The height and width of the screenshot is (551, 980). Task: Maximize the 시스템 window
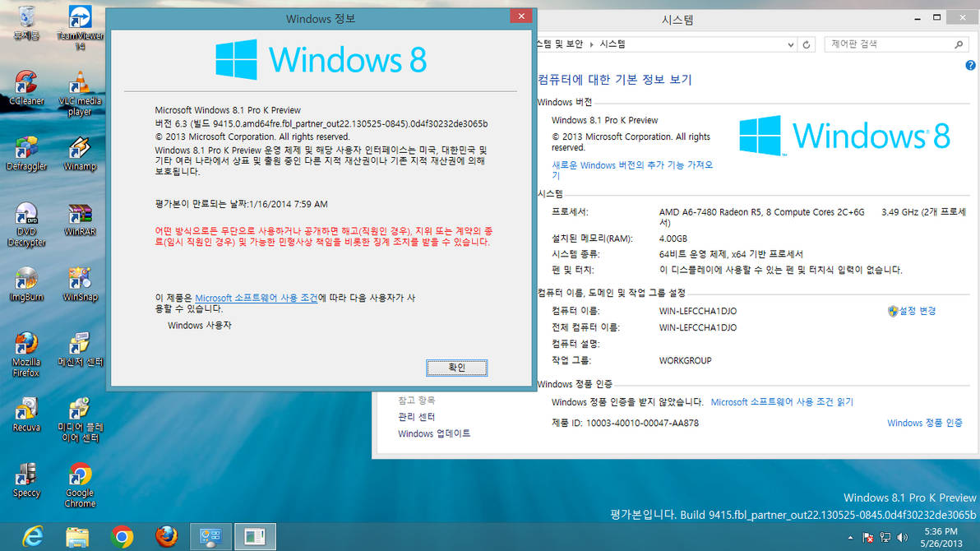coord(936,17)
